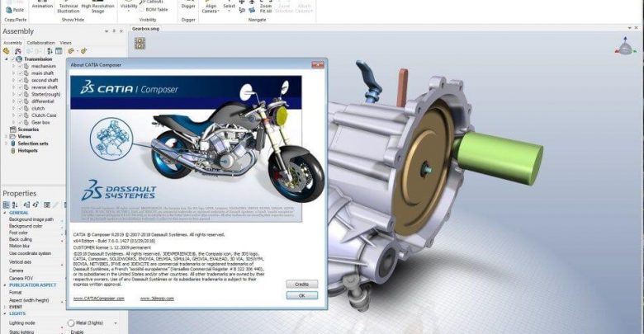This screenshot has height=334, width=644.
Task: Expand the clutch tree node
Action: click(13, 108)
